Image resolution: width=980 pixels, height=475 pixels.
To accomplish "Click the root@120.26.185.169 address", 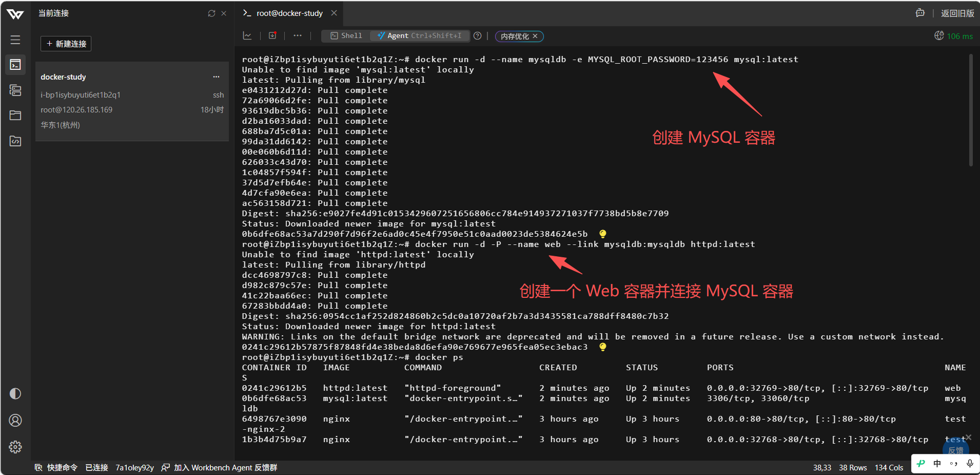I will pos(76,110).
